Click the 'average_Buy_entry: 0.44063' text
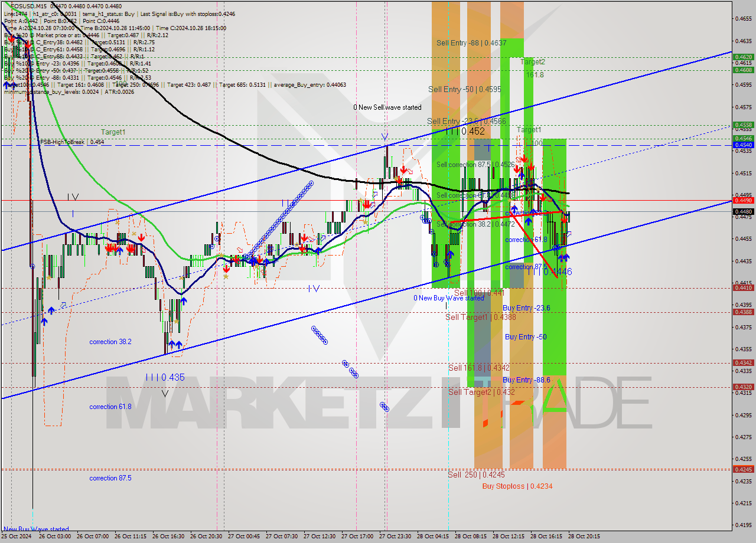The width and height of the screenshot is (756, 543). (309, 85)
